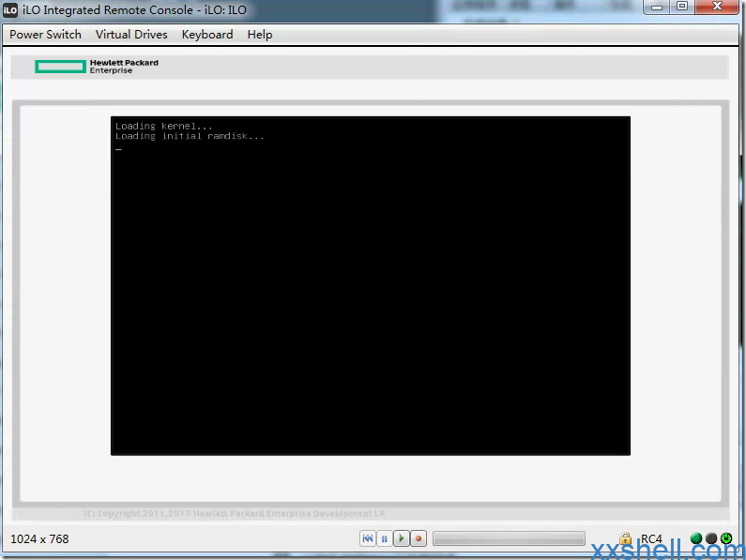Open the Virtual Drives menu
The height and width of the screenshot is (560, 746).
(x=131, y=35)
